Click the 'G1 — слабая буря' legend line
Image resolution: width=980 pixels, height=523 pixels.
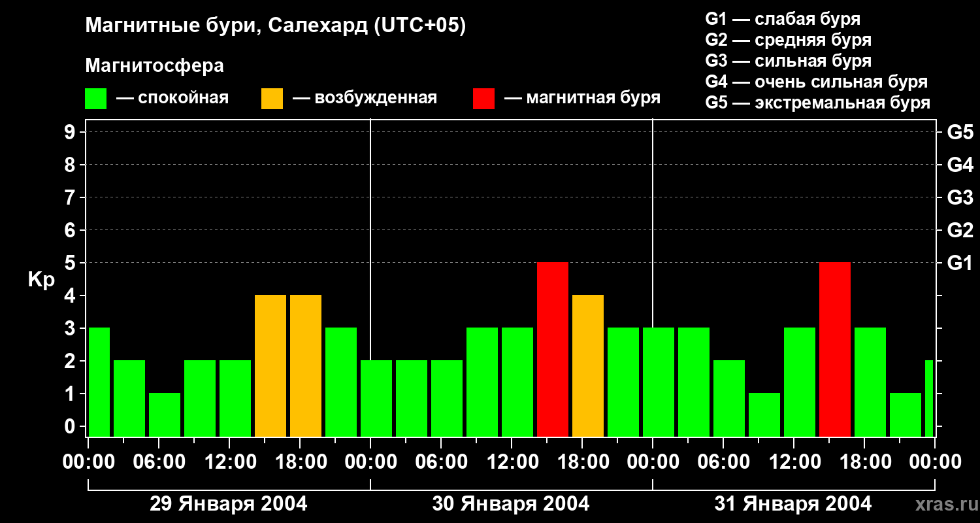[x=783, y=19]
